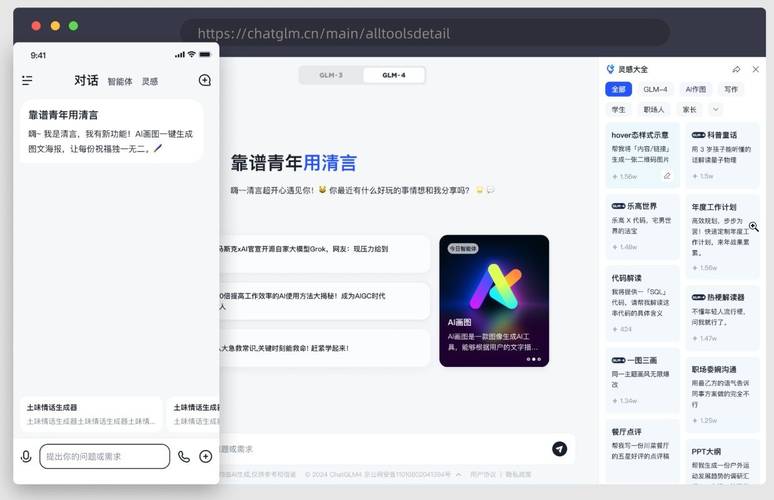Open the 隐私政策 footer link

point(518,475)
